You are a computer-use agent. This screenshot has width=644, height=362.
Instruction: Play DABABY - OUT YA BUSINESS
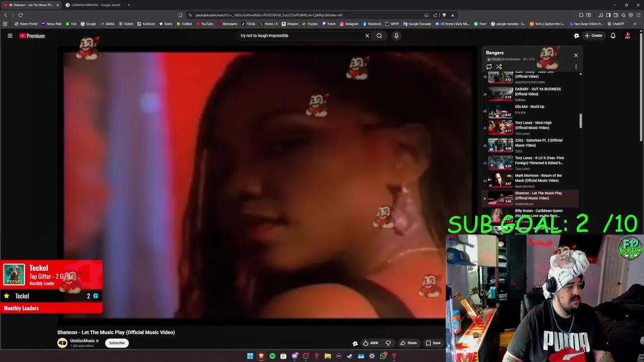tap(531, 94)
